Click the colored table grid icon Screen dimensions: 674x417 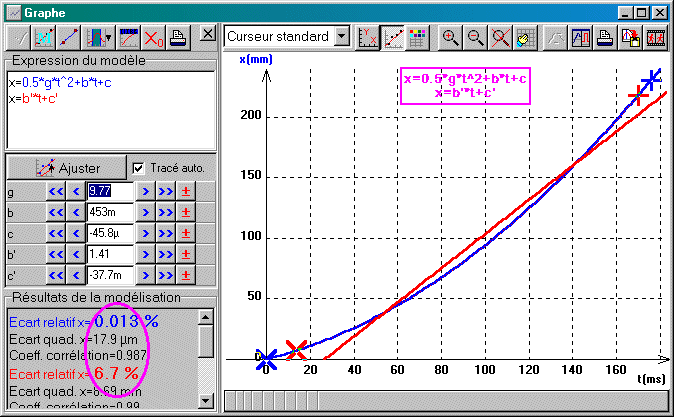tap(416, 37)
